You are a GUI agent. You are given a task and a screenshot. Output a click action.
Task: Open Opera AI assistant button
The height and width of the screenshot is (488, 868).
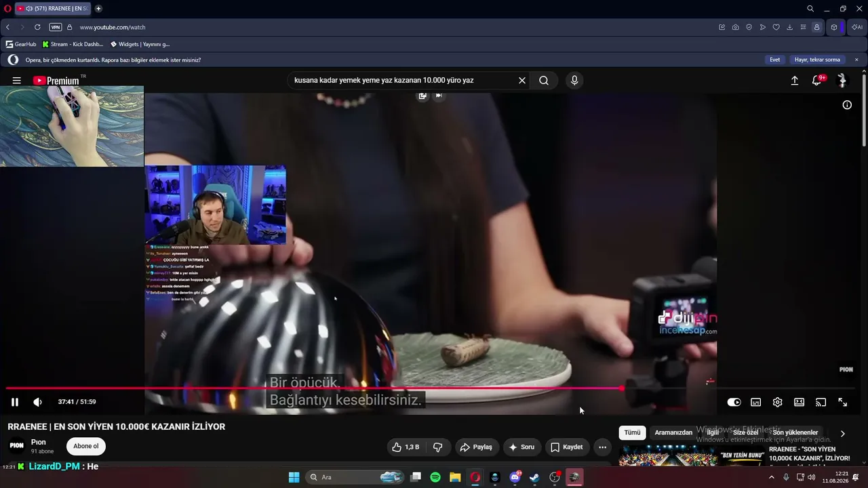857,27
